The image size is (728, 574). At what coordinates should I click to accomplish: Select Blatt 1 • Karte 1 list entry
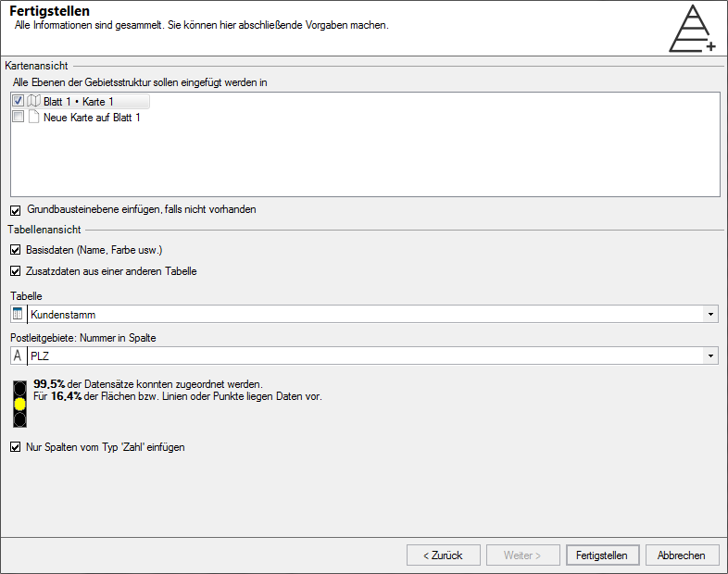pos(81,101)
